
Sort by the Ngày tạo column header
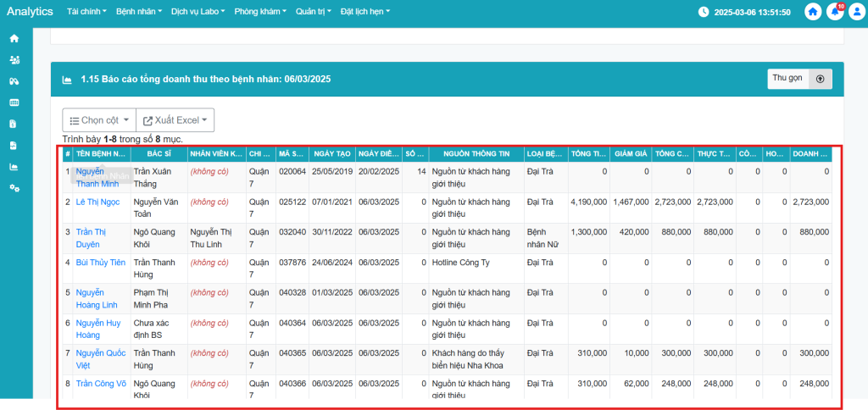tap(331, 154)
